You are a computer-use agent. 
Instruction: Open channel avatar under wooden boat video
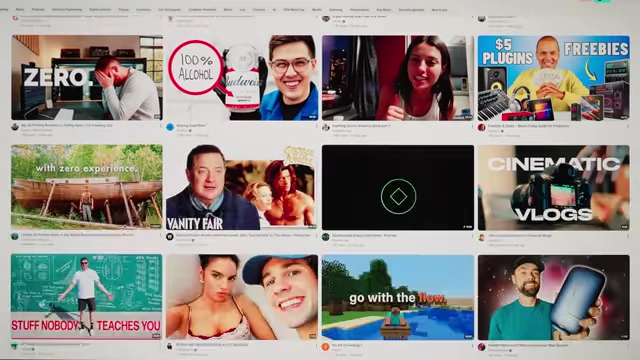(15, 236)
